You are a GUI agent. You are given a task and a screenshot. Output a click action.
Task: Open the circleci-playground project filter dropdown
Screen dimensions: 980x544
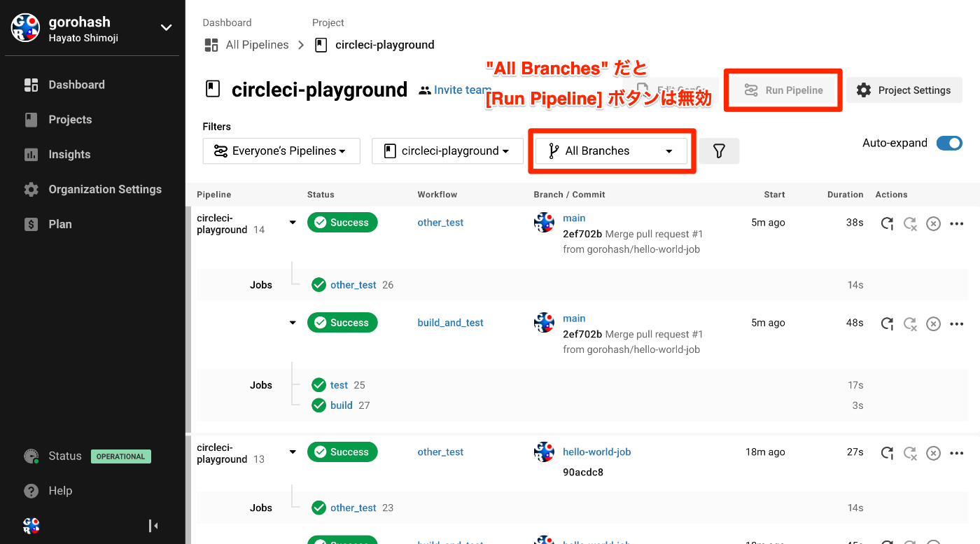click(447, 151)
